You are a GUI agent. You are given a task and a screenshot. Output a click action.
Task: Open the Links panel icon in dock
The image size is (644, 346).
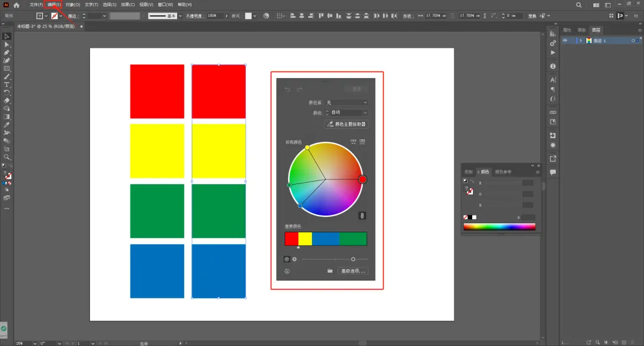pos(553,113)
